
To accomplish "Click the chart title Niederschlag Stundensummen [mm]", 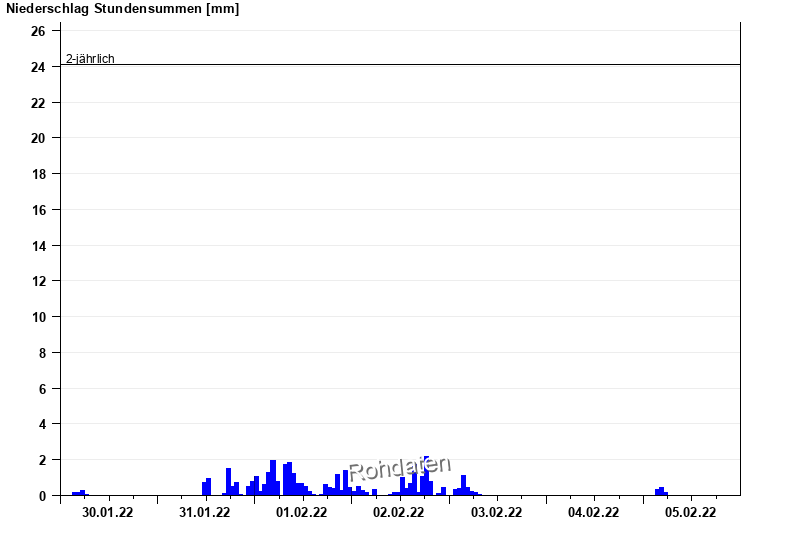I will click(x=123, y=9).
